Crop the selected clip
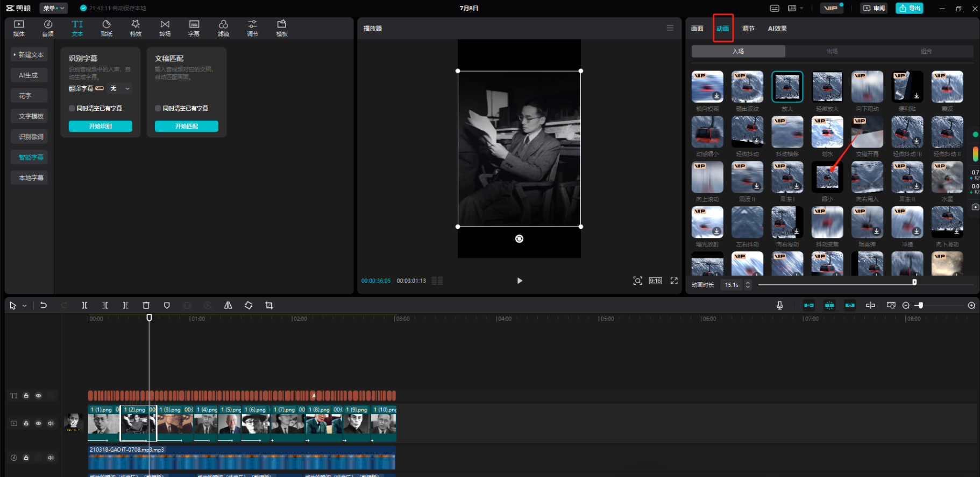This screenshot has width=980, height=477. click(269, 305)
